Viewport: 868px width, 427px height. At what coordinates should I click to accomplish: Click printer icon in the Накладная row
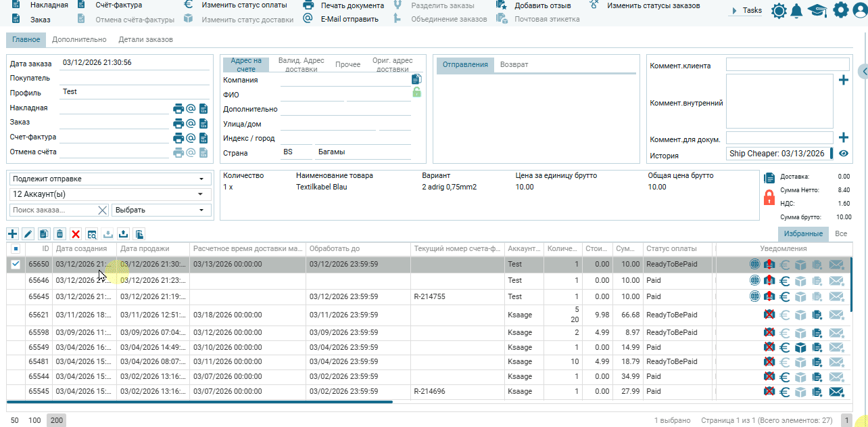tap(178, 108)
